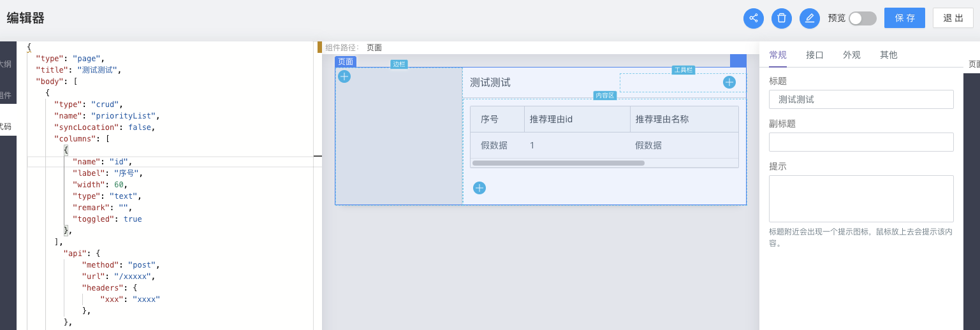Click the 提示 textarea
The height and width of the screenshot is (330, 980).
(x=861, y=199)
